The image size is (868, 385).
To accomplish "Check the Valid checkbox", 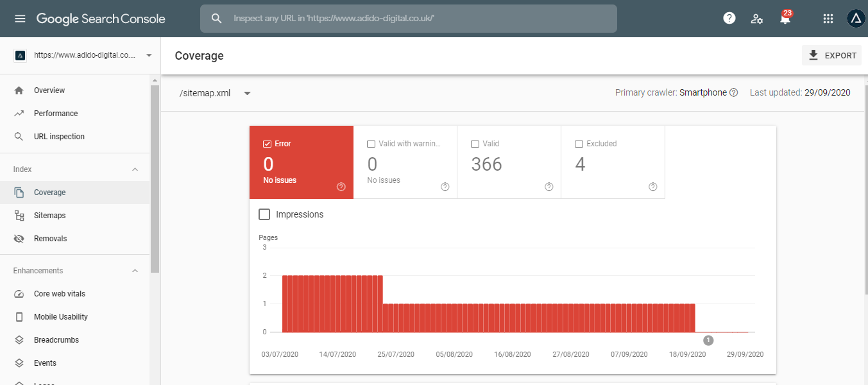I will [x=475, y=144].
